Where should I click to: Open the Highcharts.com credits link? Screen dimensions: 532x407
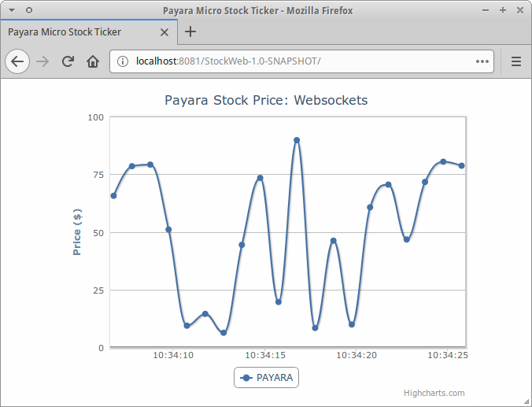(x=434, y=393)
